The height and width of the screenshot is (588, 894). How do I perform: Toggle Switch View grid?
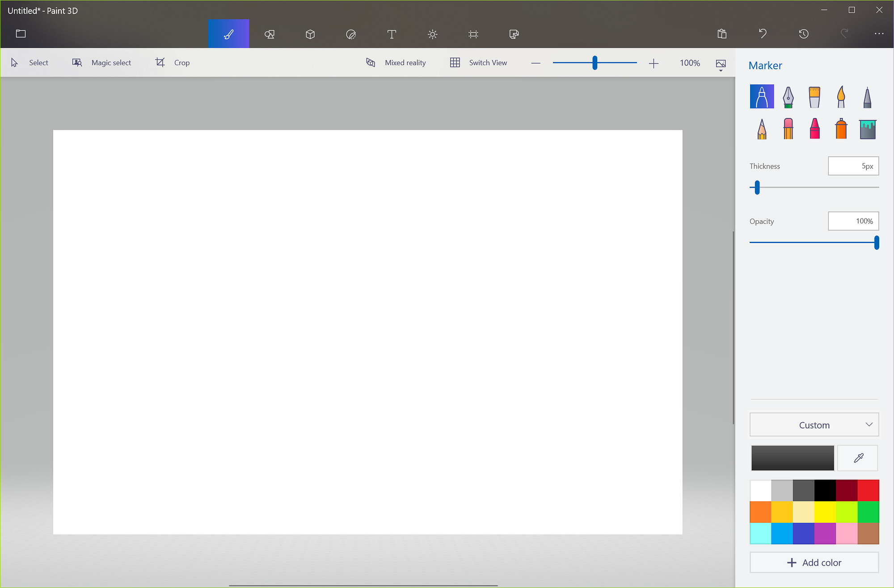pyautogui.click(x=478, y=63)
